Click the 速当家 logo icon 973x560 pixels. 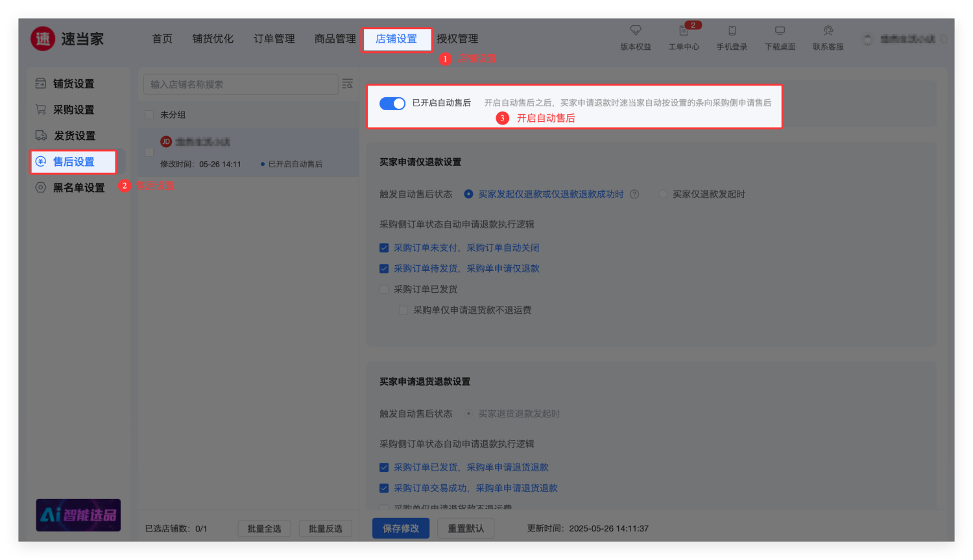click(43, 39)
